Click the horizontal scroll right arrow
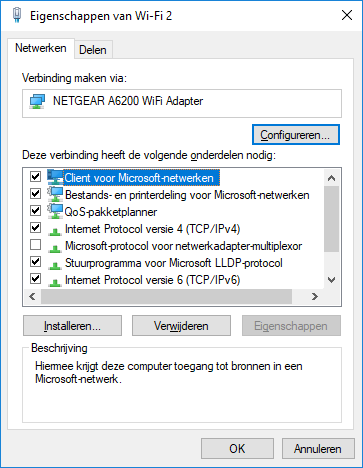Screen dimensions: 363x468 315,296
